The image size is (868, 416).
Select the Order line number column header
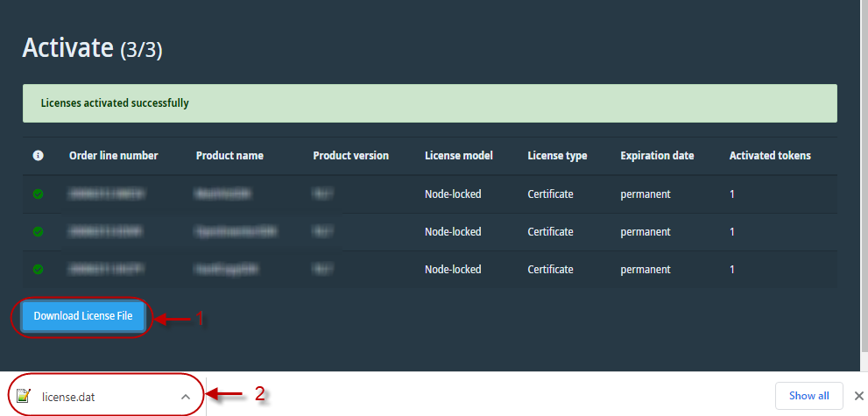[x=114, y=156]
